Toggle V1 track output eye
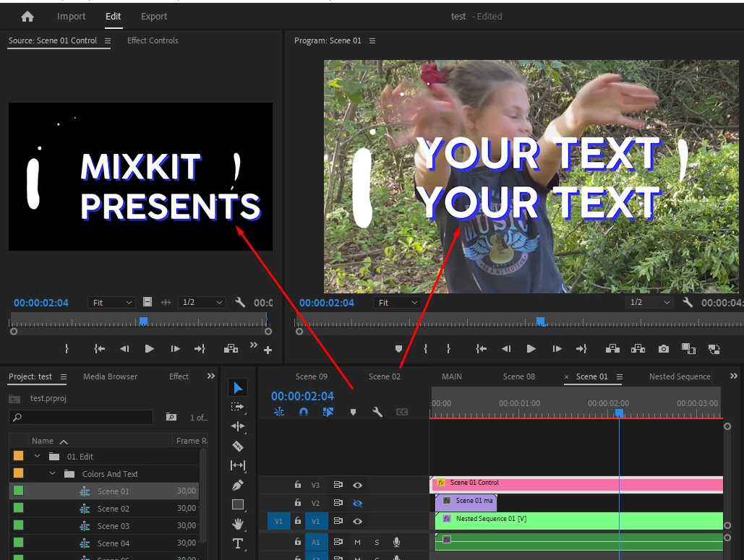The width and height of the screenshot is (744, 560). [357, 521]
